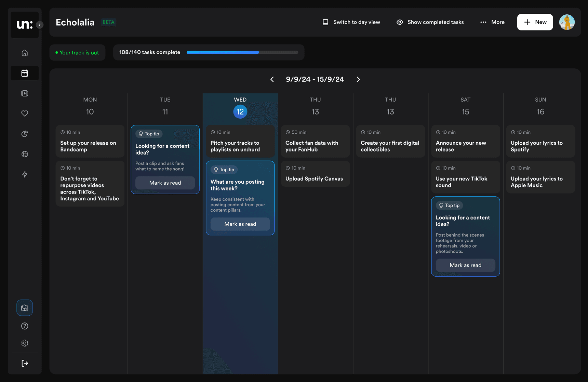Go to the next week arrow
Image resolution: width=588 pixels, height=382 pixels.
click(x=358, y=79)
